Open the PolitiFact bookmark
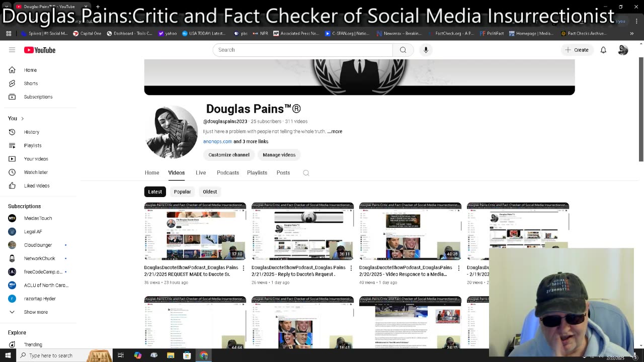The image size is (644, 362). 492,33
